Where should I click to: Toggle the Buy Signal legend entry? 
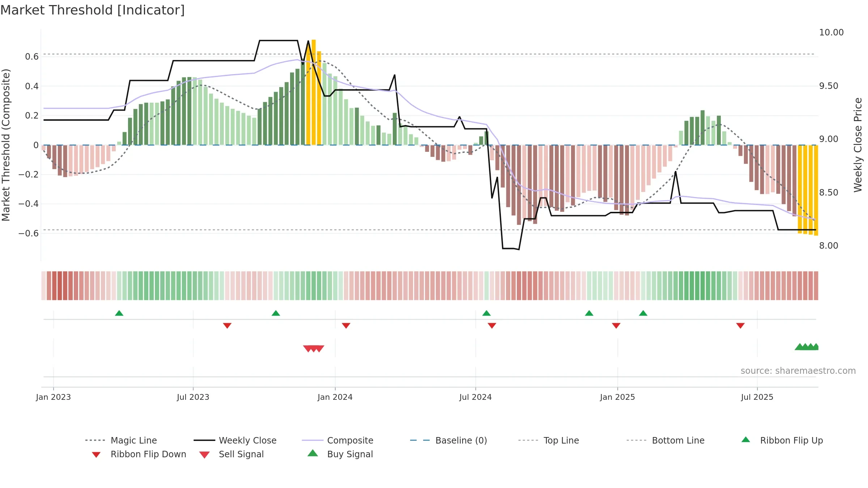(x=340, y=454)
